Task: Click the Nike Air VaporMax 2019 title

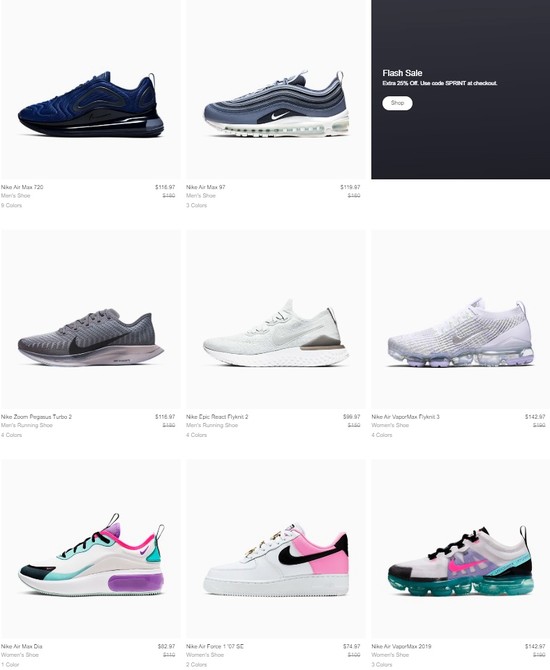Action: [x=401, y=646]
